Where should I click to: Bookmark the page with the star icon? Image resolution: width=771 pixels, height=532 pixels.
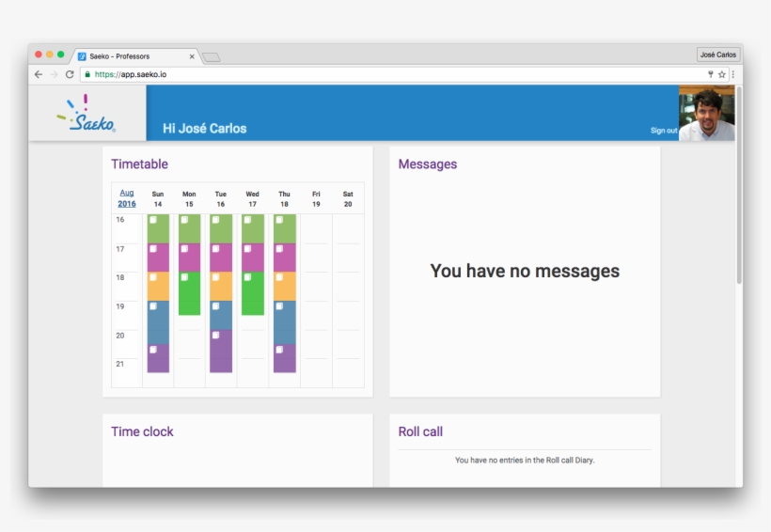(x=722, y=74)
